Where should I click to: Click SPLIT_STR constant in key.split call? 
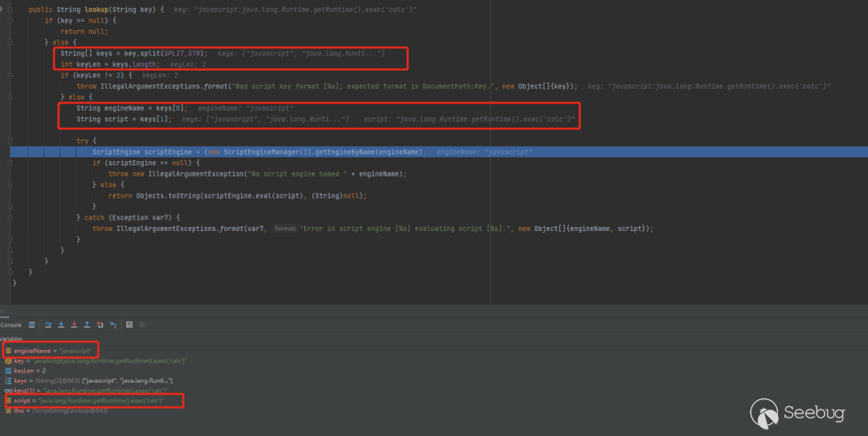[x=183, y=53]
